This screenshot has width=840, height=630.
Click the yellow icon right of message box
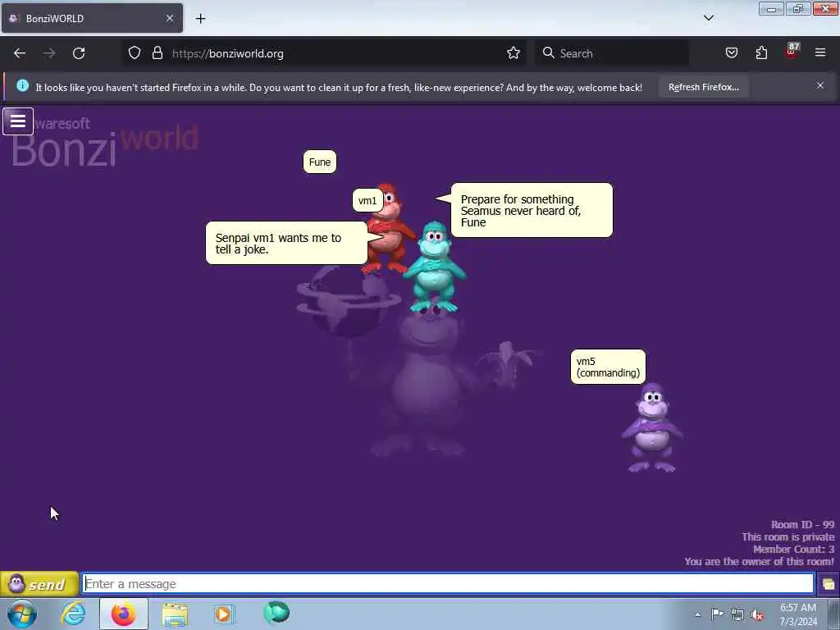click(829, 584)
